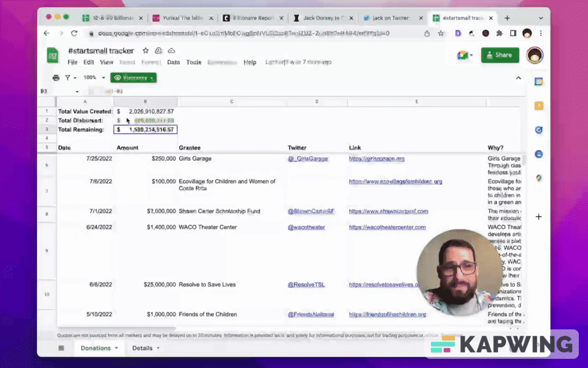588x368 pixels.
Task: Open the View menu
Action: pos(107,62)
